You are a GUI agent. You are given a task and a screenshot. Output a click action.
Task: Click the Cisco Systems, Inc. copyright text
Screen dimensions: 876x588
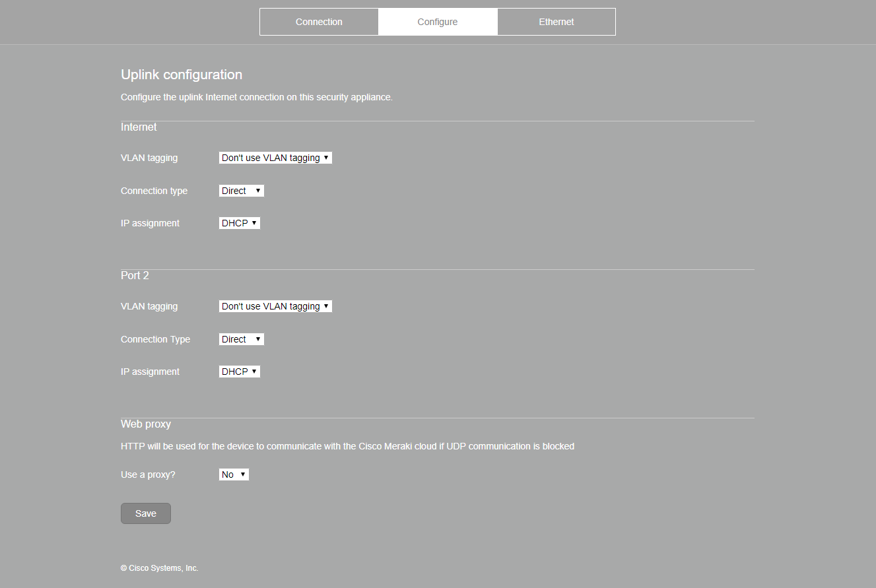159,568
